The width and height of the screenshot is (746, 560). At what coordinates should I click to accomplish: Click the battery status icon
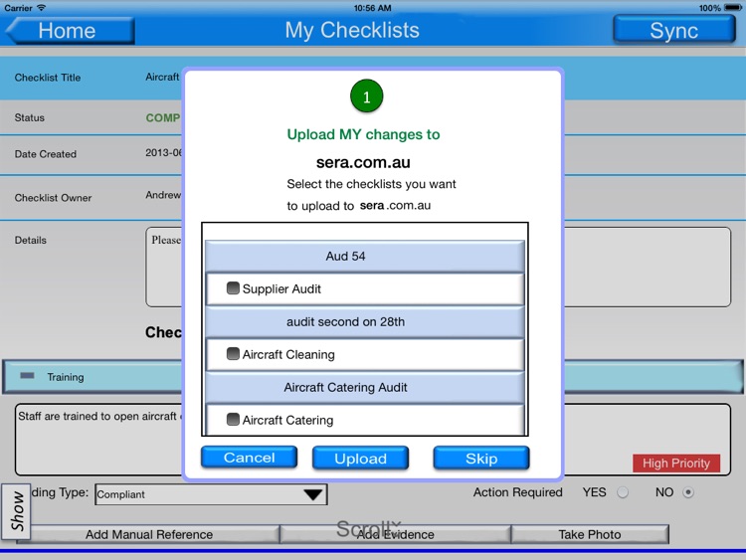pos(733,8)
